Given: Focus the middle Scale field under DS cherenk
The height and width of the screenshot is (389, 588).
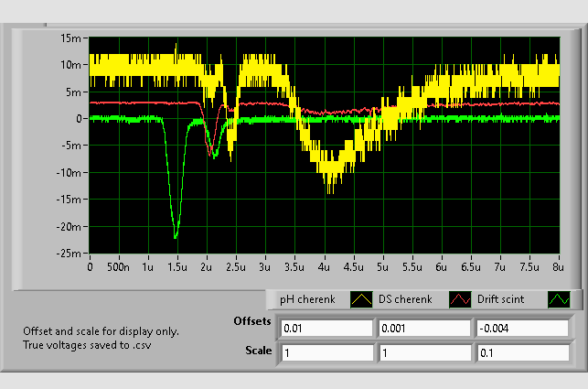Looking at the screenshot, I should click(x=424, y=352).
